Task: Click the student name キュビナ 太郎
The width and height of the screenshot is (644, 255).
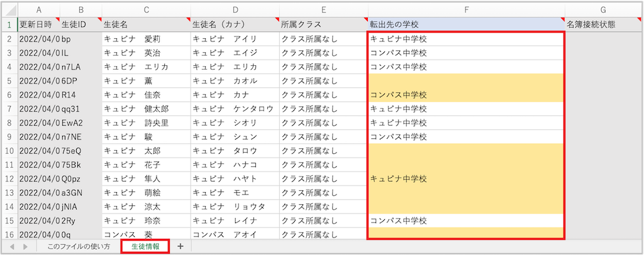Action: click(146, 151)
